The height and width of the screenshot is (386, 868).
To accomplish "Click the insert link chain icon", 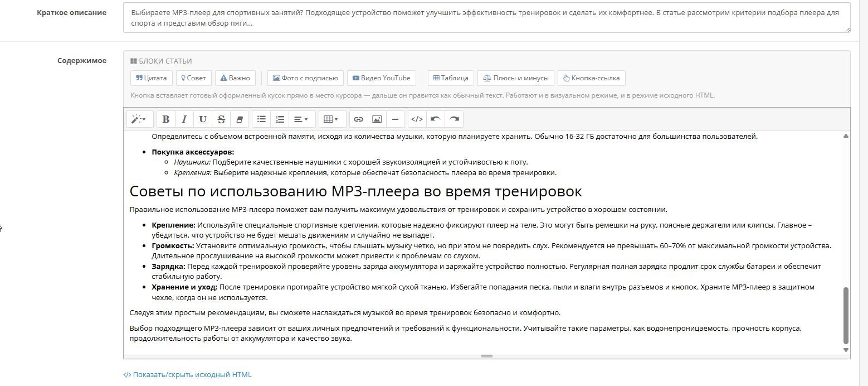I will point(359,119).
